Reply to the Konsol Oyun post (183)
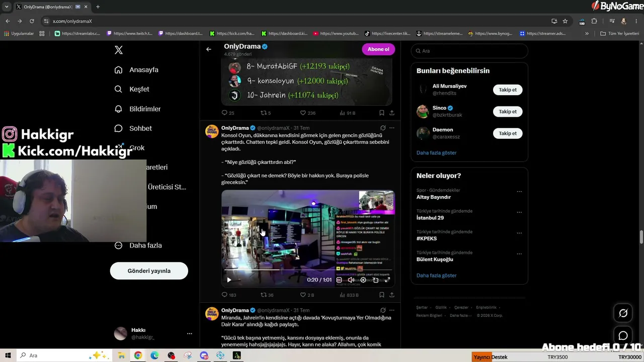644x362 pixels. point(229,295)
